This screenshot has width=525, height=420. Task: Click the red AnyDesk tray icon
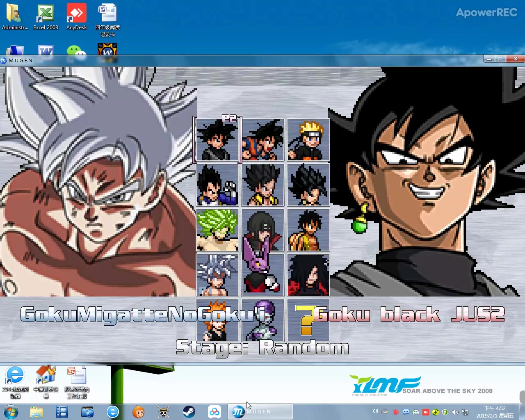[426, 412]
